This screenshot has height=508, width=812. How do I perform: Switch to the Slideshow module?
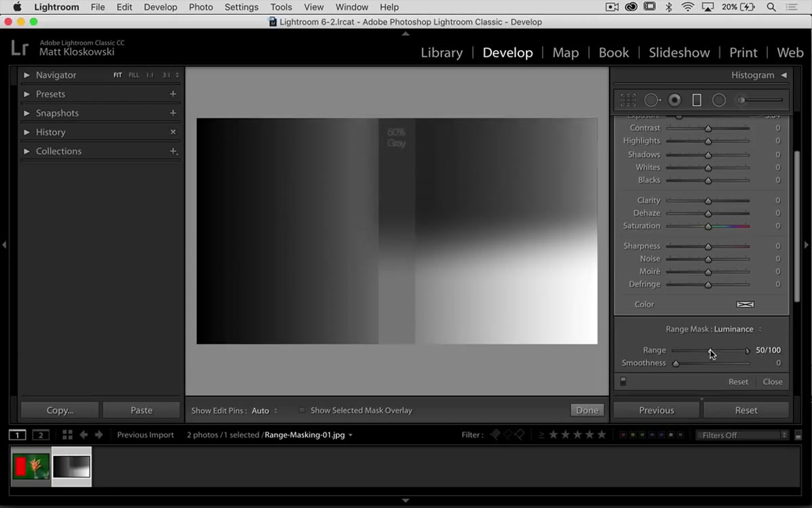coord(679,53)
